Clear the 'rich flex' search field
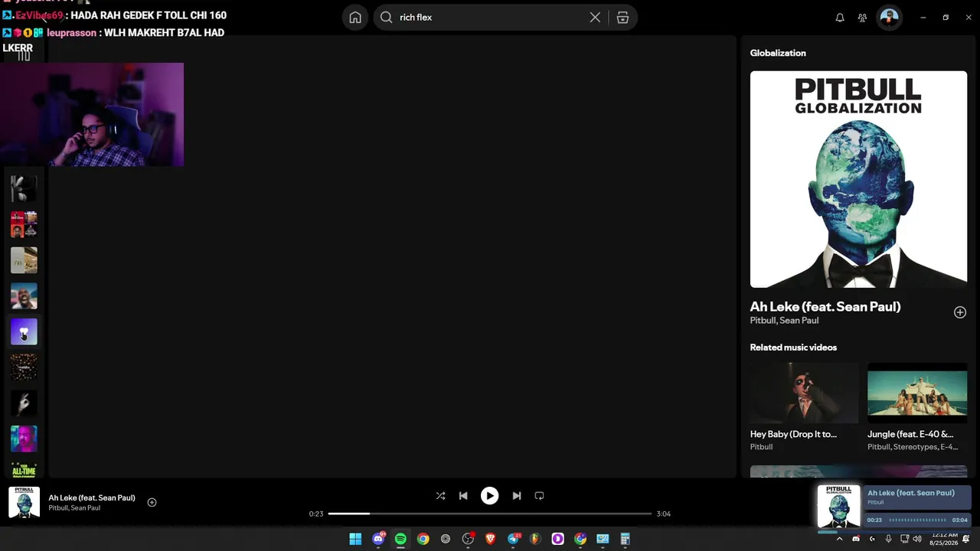980x551 pixels. pos(595,18)
